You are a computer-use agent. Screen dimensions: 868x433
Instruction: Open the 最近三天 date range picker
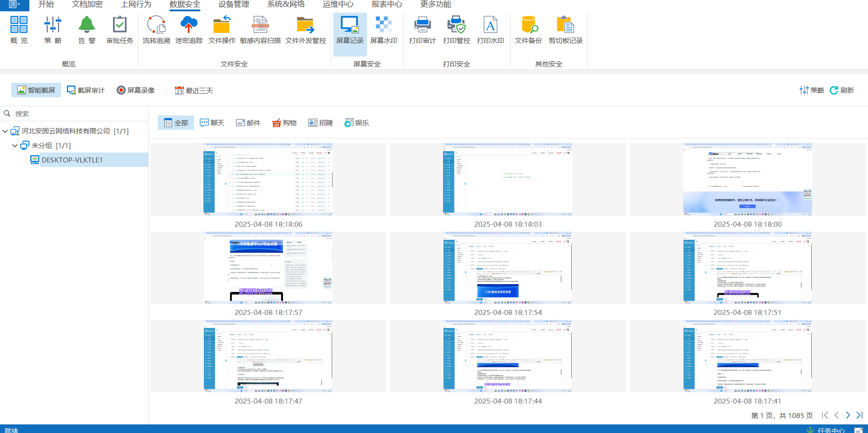(x=194, y=90)
